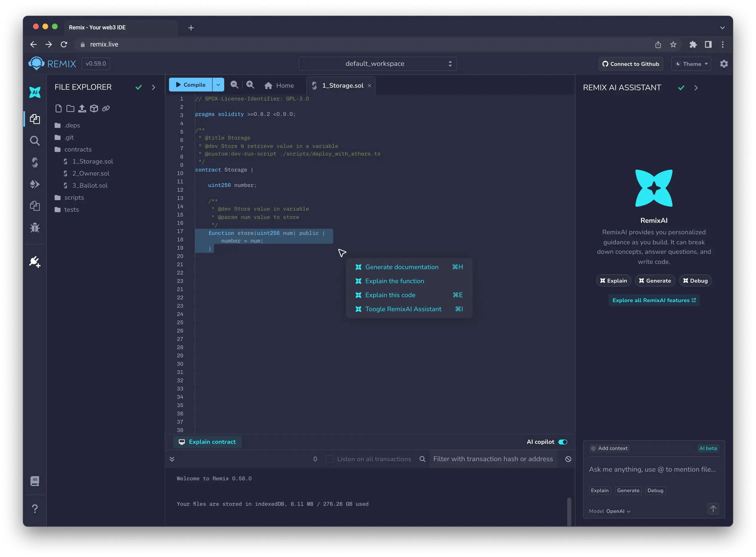
Task: Collapse the File Explorer panel chevron
Action: click(x=153, y=87)
